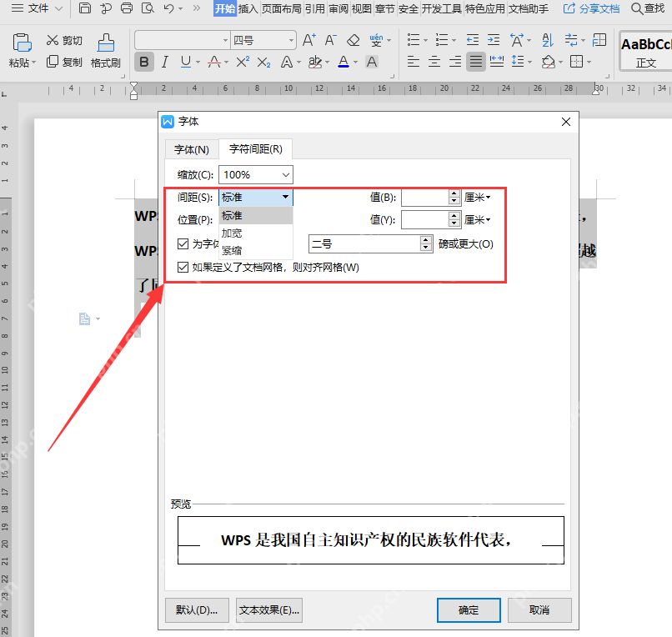
Task: Switch to 字符间距(R) tab
Action: [x=255, y=148]
